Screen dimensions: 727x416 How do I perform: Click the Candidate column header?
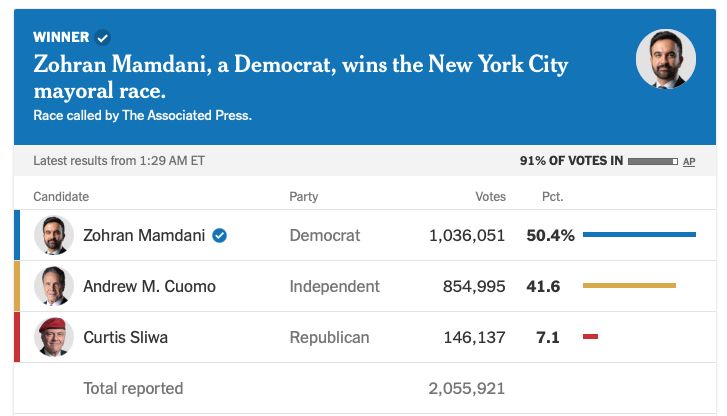(x=61, y=197)
